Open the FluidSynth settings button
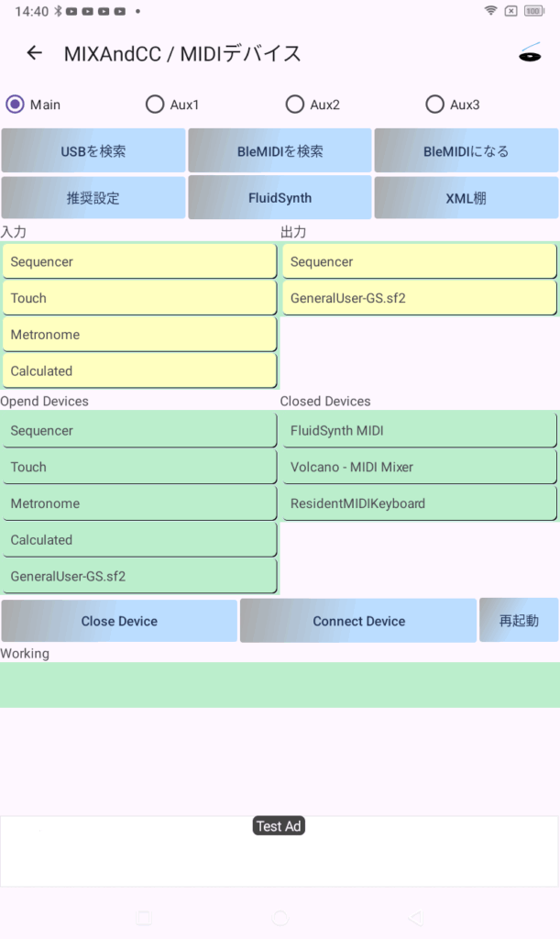This screenshot has width=560, height=939. pyautogui.click(x=280, y=198)
